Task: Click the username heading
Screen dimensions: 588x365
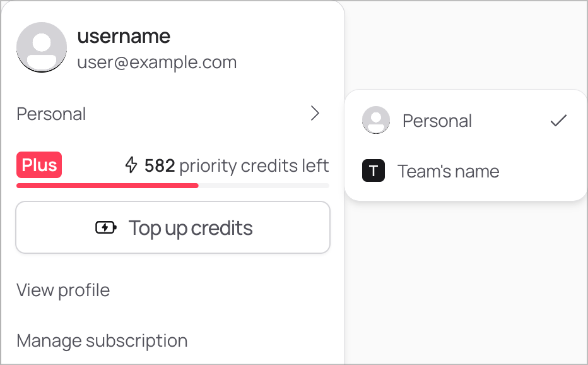Action: click(x=124, y=37)
